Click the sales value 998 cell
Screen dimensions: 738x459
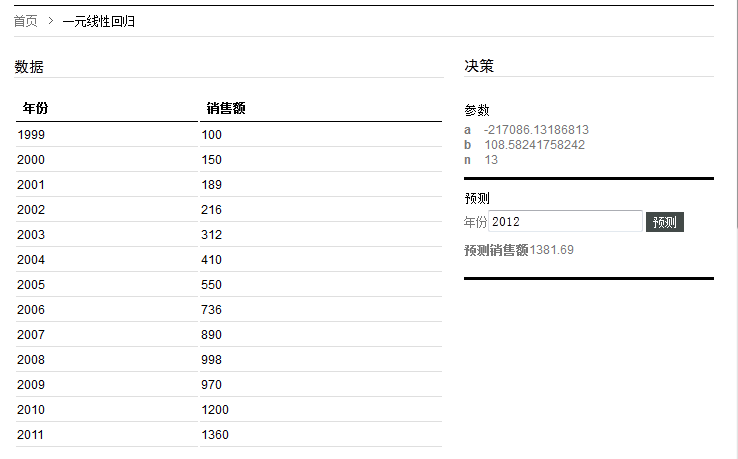click(x=212, y=360)
